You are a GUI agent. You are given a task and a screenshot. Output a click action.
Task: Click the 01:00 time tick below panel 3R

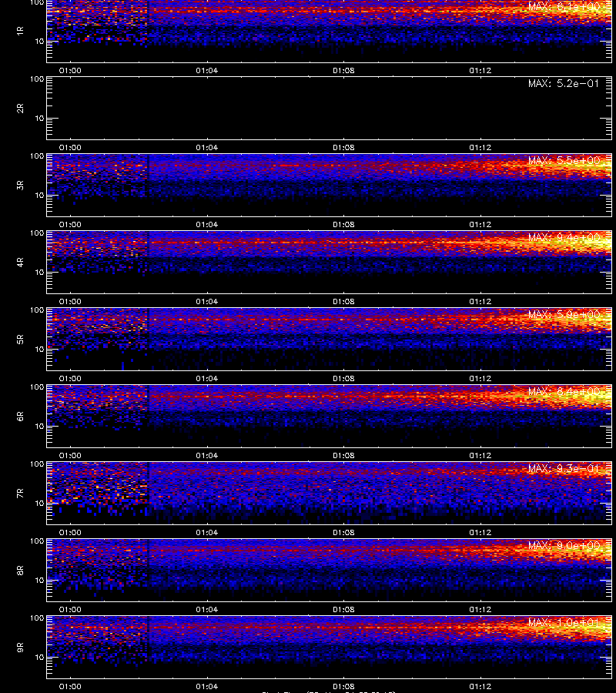click(x=70, y=225)
